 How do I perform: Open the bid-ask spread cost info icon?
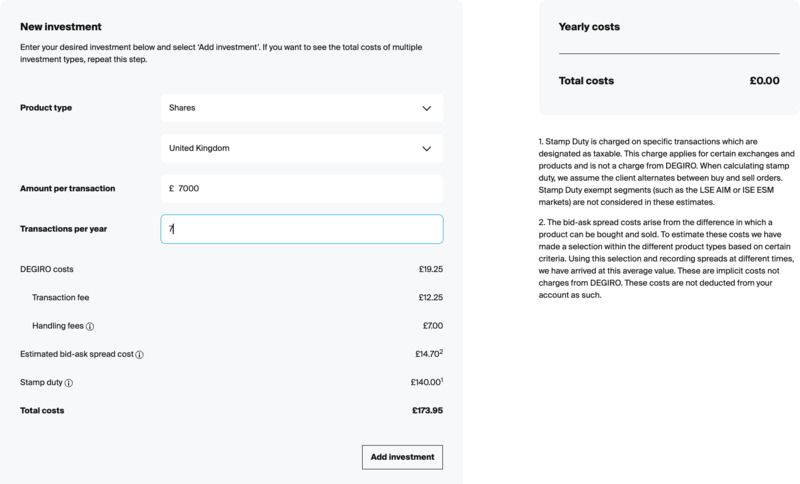[x=139, y=354]
